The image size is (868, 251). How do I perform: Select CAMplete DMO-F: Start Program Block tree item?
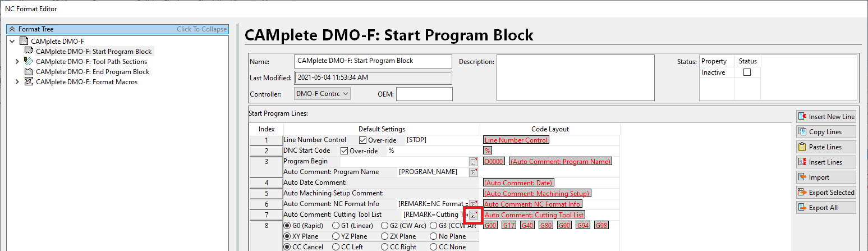(94, 52)
